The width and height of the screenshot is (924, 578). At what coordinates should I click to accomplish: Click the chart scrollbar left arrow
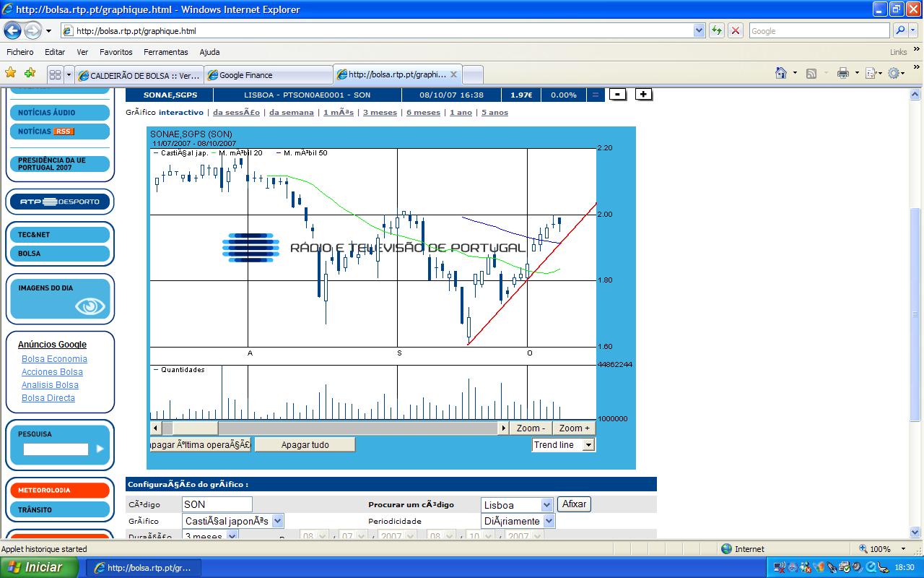click(x=156, y=428)
